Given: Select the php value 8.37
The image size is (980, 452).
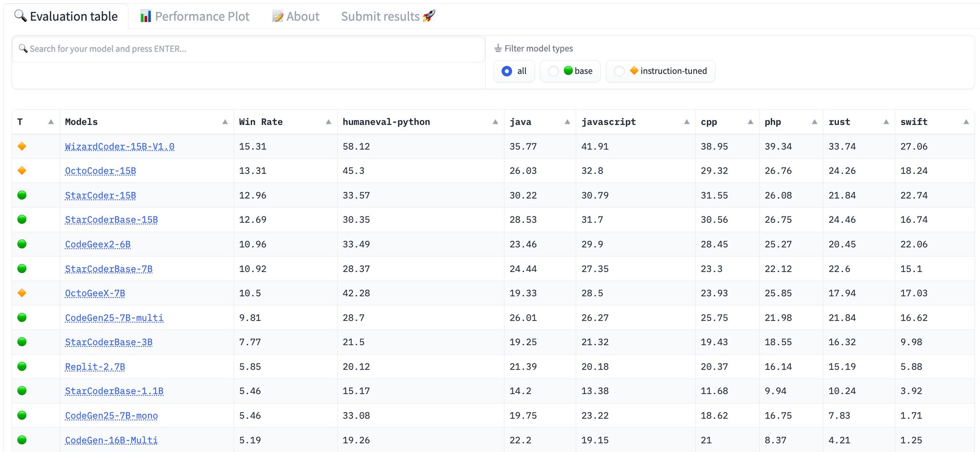Looking at the screenshot, I should click(775, 440).
